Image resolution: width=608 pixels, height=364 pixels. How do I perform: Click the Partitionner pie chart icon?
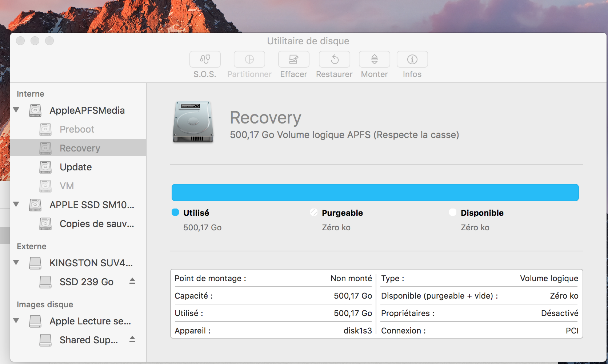click(249, 59)
